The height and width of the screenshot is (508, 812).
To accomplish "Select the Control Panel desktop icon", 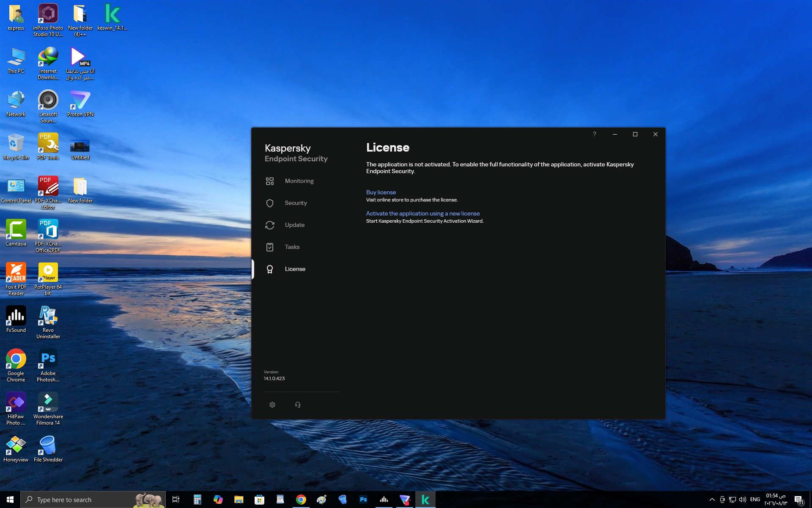I will [x=16, y=190].
